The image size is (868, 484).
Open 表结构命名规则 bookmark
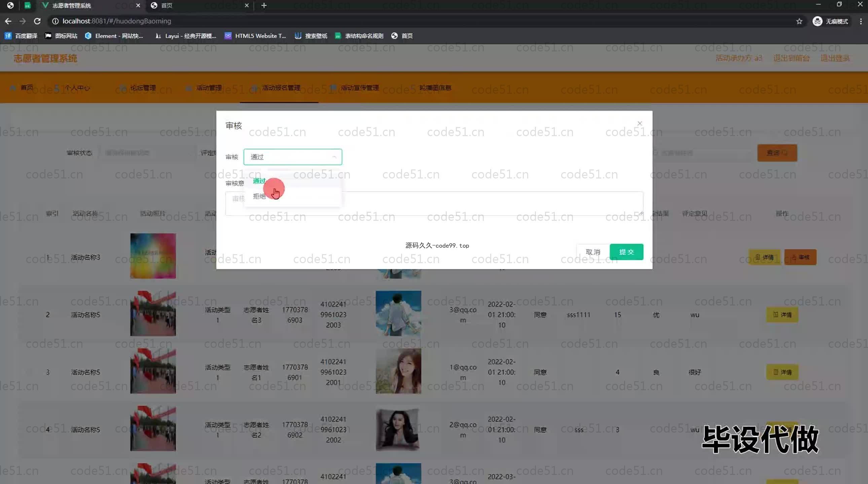coord(359,36)
